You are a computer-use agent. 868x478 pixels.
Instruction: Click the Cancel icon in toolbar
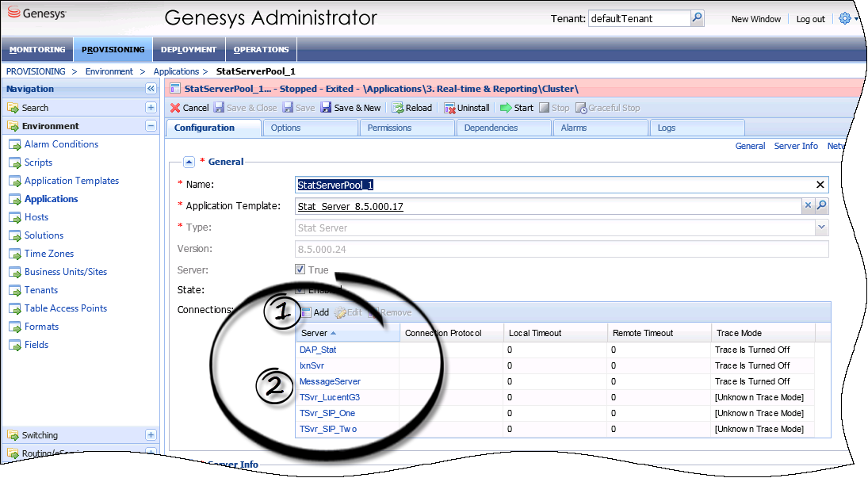(x=176, y=108)
